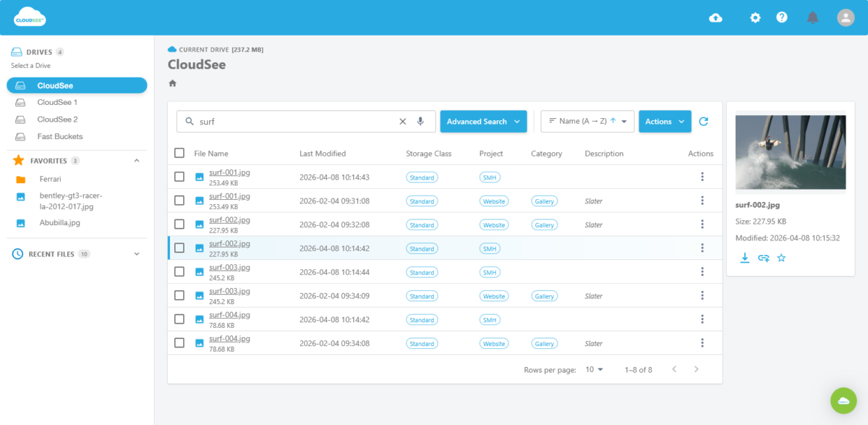Image resolution: width=868 pixels, height=425 pixels.
Task: Open cloud upload in the top bar
Action: [715, 17]
